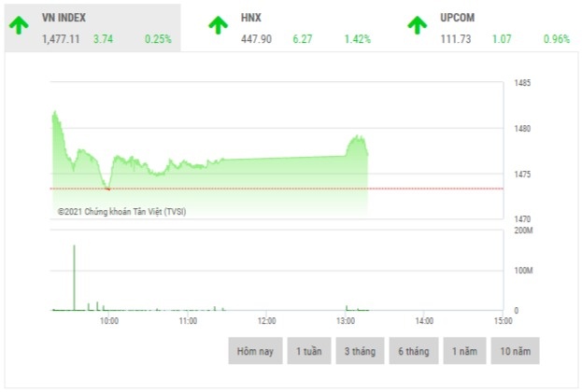View the 1 năm chart range
This screenshot has height=392, width=582.
(463, 351)
